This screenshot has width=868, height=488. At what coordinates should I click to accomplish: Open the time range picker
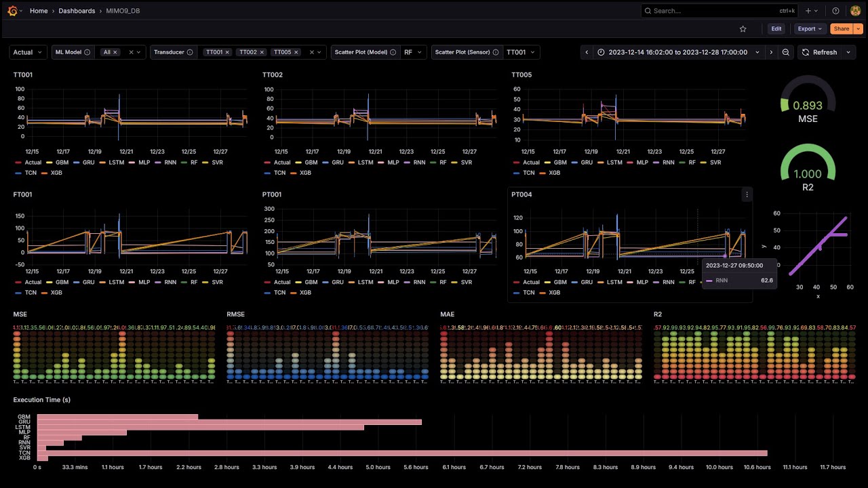678,52
